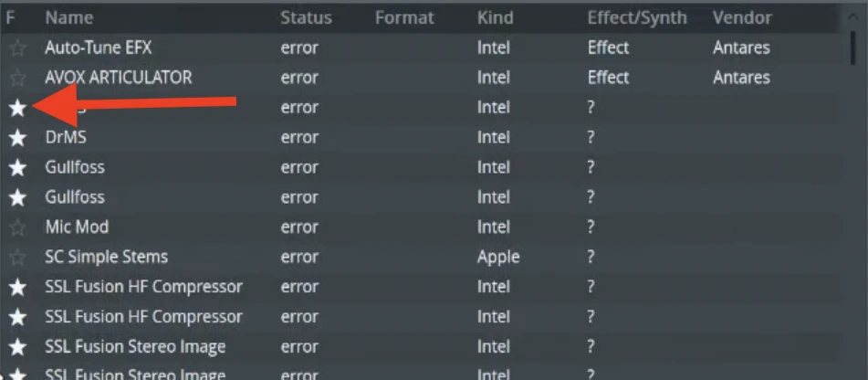Sort by the F favorites column header
Image resolution: width=868 pixels, height=380 pixels.
click(11, 17)
